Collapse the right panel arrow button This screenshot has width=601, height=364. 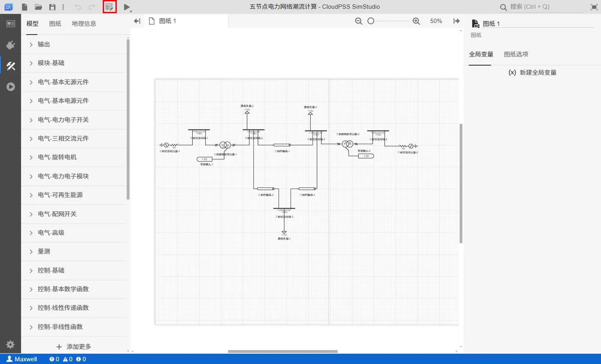[x=457, y=21]
